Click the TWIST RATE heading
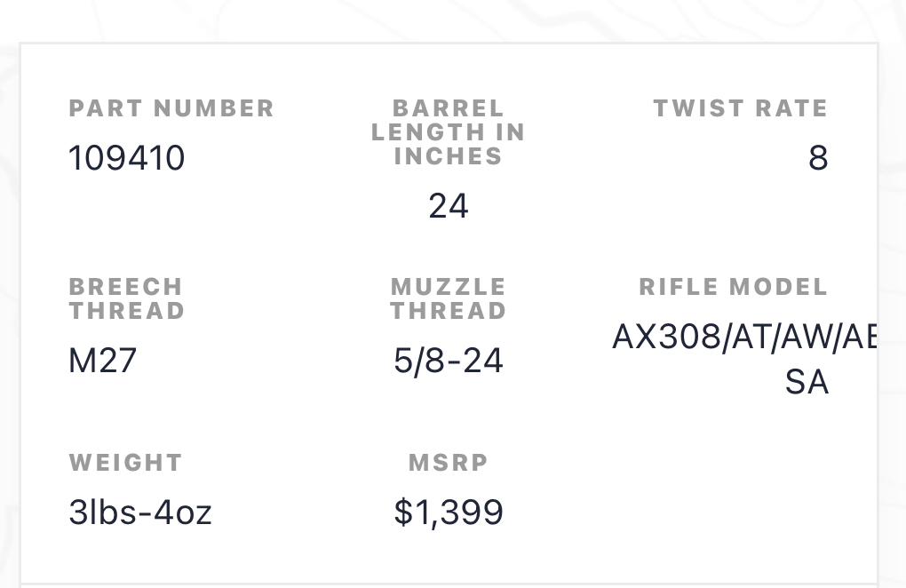906x588 pixels. pyautogui.click(x=740, y=108)
